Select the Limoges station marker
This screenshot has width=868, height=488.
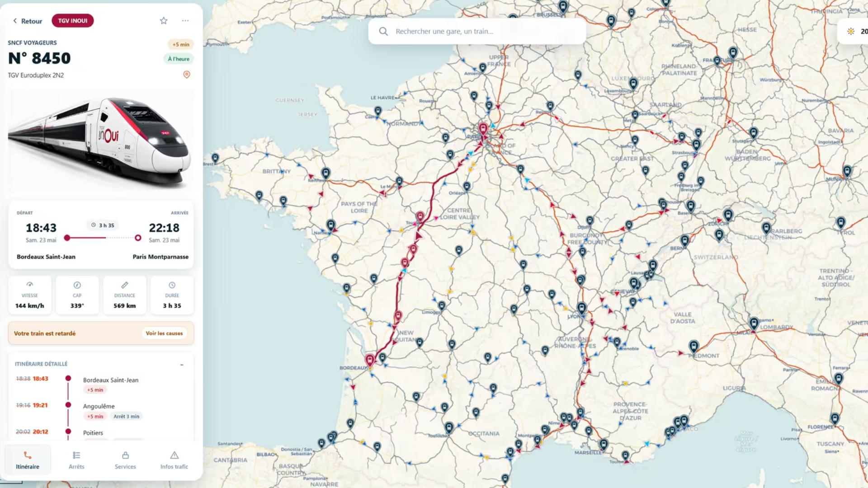click(x=442, y=306)
